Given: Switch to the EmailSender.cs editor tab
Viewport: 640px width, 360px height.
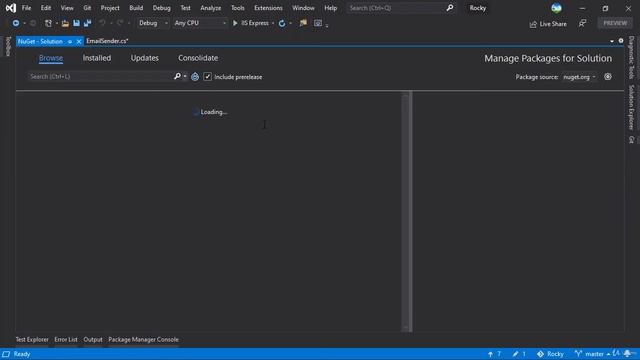Looking at the screenshot, I should click(x=107, y=41).
